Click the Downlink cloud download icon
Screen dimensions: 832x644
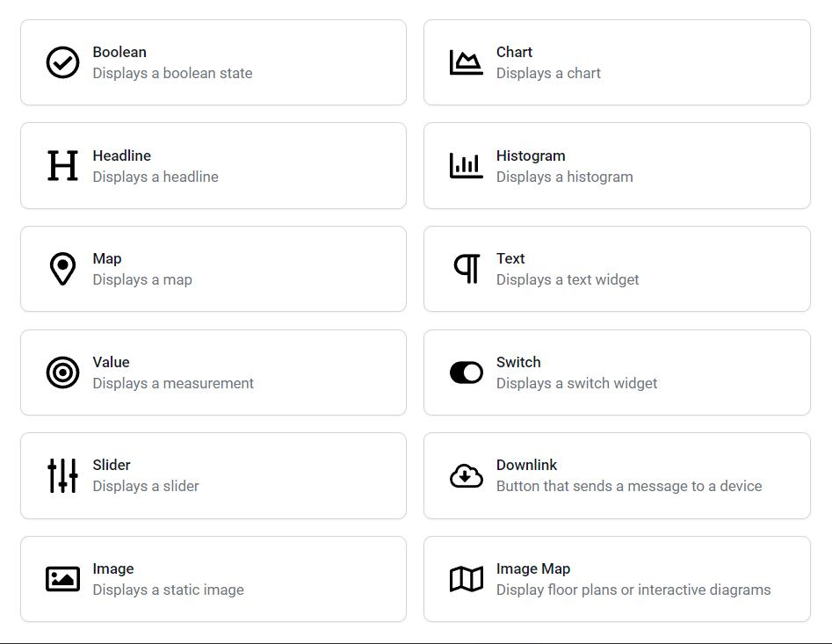tap(466, 475)
